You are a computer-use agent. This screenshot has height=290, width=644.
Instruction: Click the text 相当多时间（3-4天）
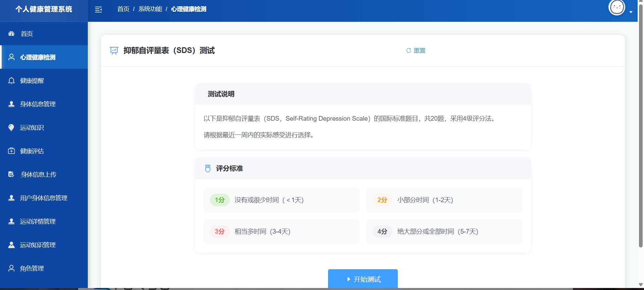(x=262, y=231)
